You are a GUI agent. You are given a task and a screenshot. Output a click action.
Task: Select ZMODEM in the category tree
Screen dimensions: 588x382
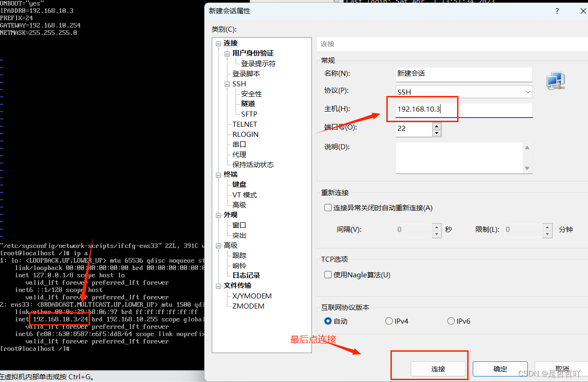pyautogui.click(x=248, y=306)
